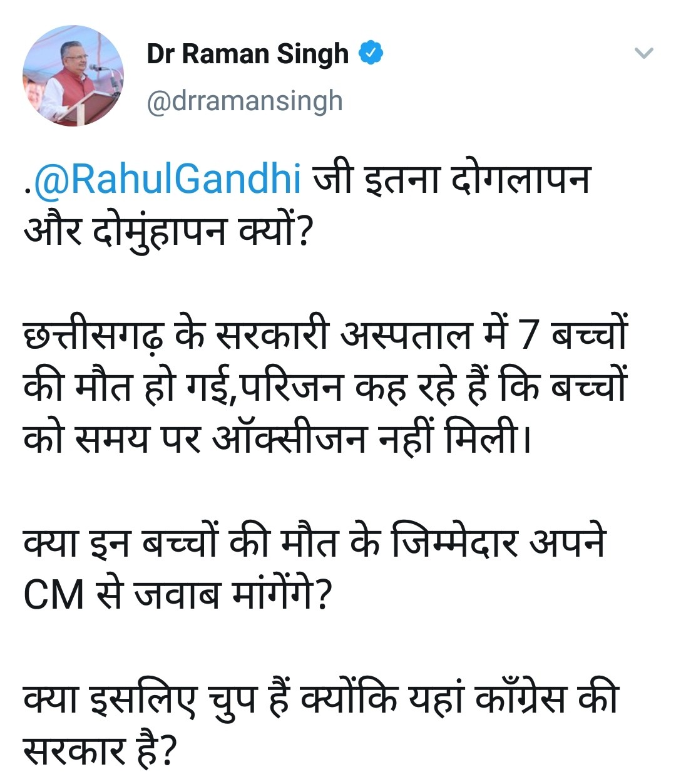
Task: Click the line starting 'क्या इसलिए चुप'
Action: coord(320,698)
